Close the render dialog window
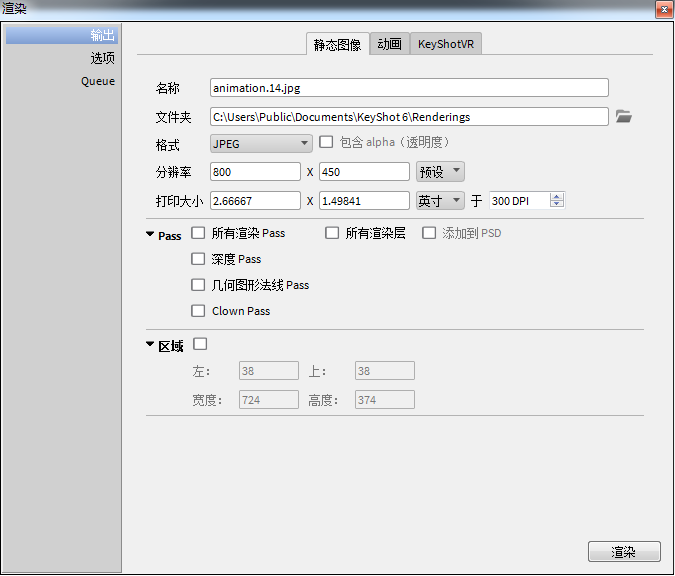 pos(662,9)
